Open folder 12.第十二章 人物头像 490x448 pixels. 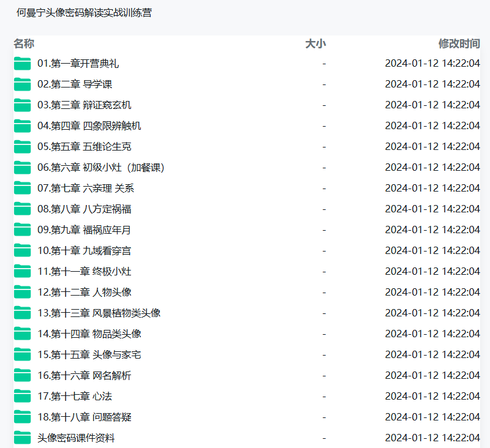click(84, 292)
